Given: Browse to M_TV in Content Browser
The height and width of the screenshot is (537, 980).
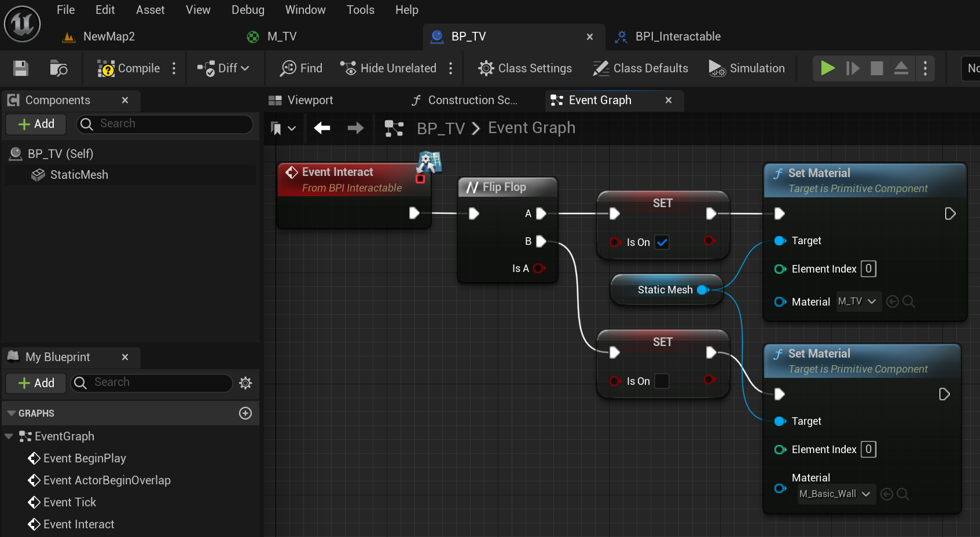Looking at the screenshot, I should pyautogui.click(x=909, y=301).
